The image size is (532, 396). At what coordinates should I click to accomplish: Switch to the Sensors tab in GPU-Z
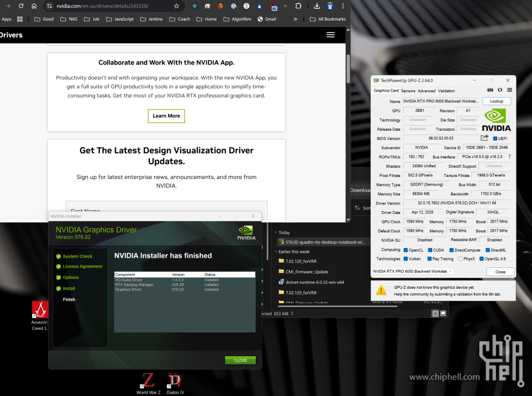[408, 91]
